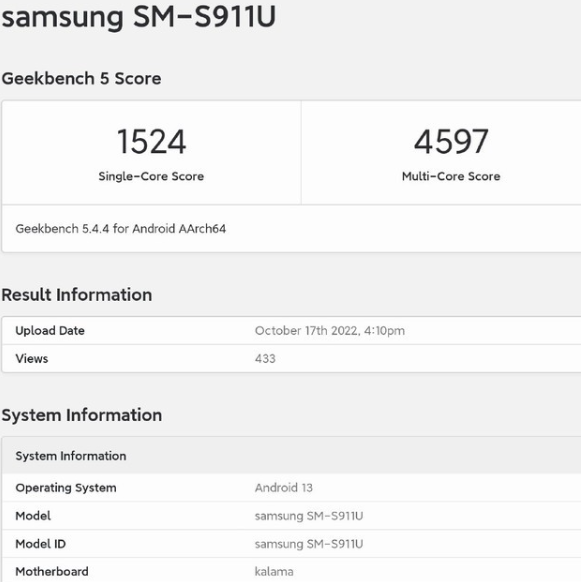
Task: Click the 'System Information' table header row
Action: pyautogui.click(x=291, y=455)
